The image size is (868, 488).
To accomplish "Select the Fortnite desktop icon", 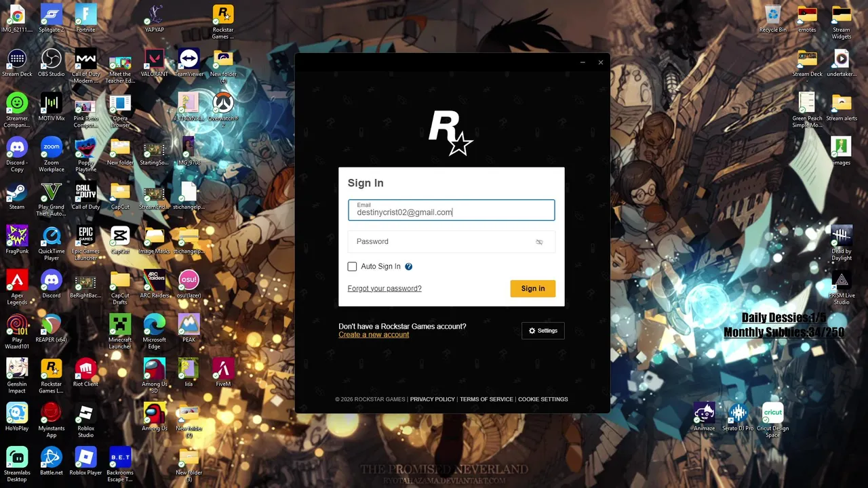I will click(85, 19).
